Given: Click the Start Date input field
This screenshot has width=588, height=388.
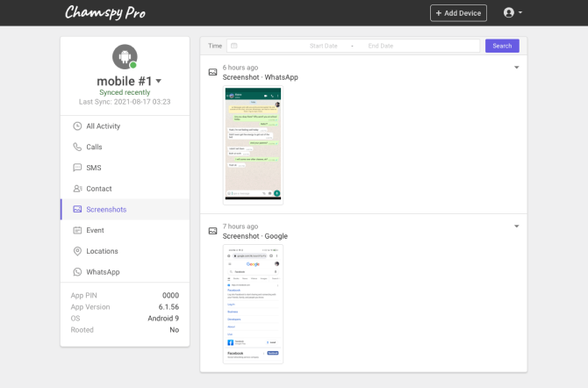Looking at the screenshot, I should (323, 46).
